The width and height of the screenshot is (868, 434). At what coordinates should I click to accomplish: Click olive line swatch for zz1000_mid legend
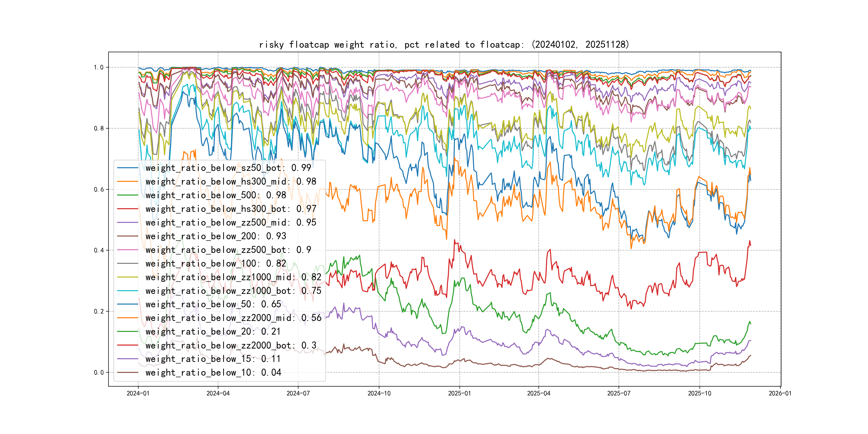click(127, 277)
